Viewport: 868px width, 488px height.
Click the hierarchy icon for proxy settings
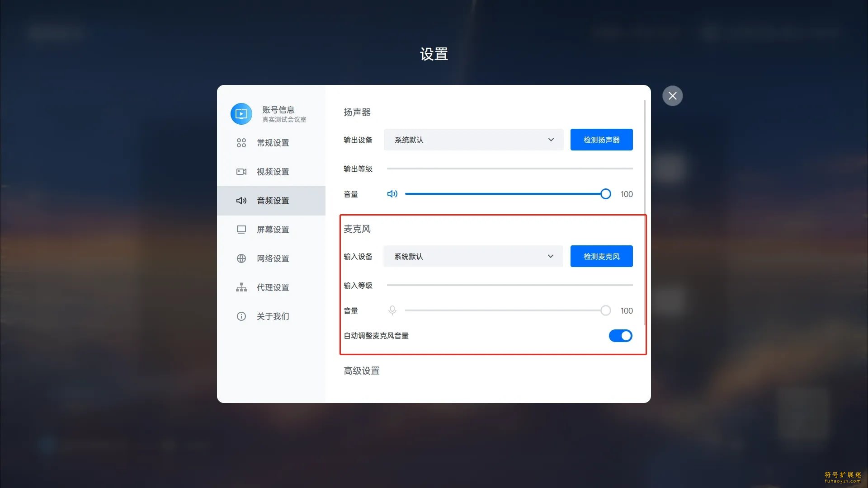point(241,287)
